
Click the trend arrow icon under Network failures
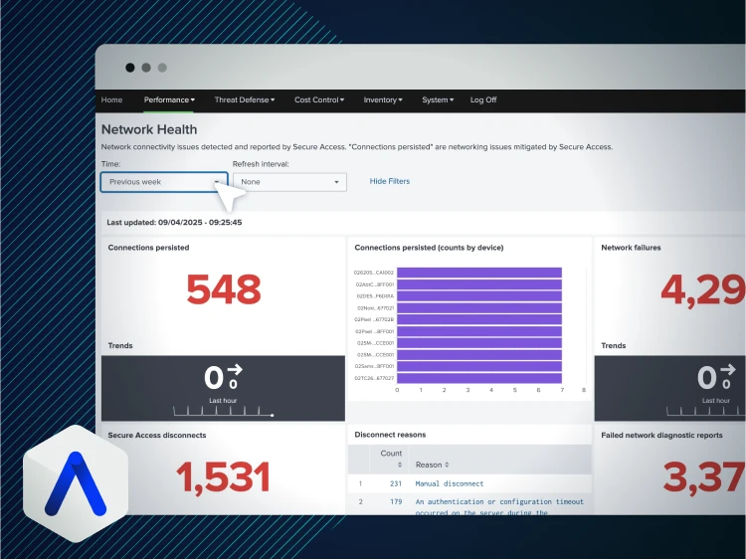[728, 369]
